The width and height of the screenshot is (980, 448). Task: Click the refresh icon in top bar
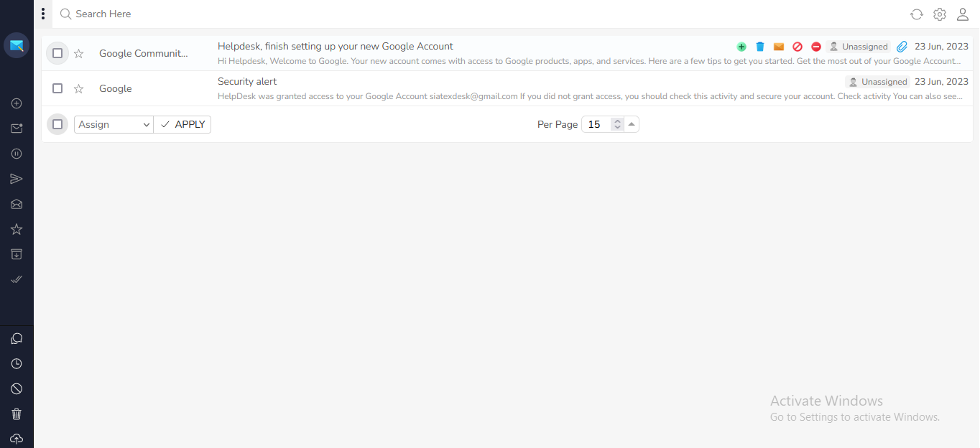(x=916, y=14)
